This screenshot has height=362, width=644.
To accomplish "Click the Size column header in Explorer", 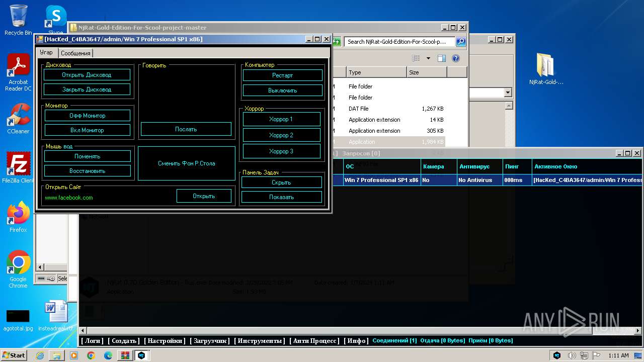I will tap(427, 72).
